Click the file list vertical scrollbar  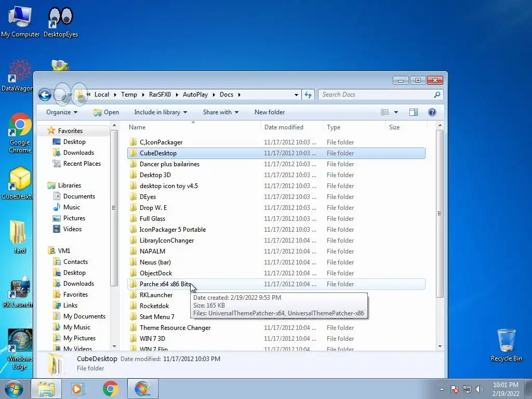(x=440, y=214)
